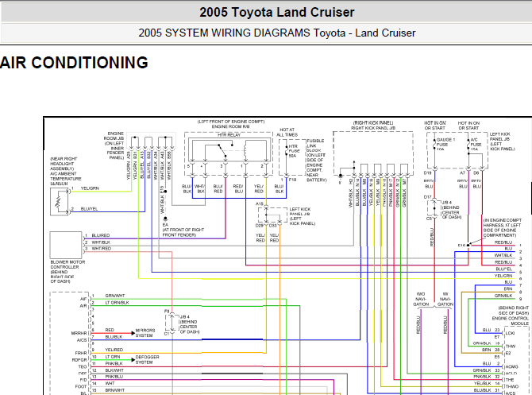Screen dimensions: 532x395
Task: Click the "HOT AT ALL TIMES" label
Action: pos(287,132)
